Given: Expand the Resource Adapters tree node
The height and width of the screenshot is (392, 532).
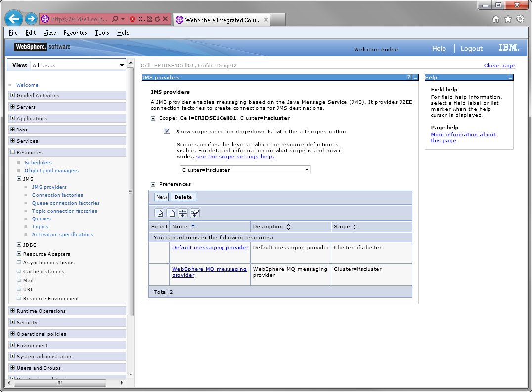Looking at the screenshot, I should pos(19,253).
